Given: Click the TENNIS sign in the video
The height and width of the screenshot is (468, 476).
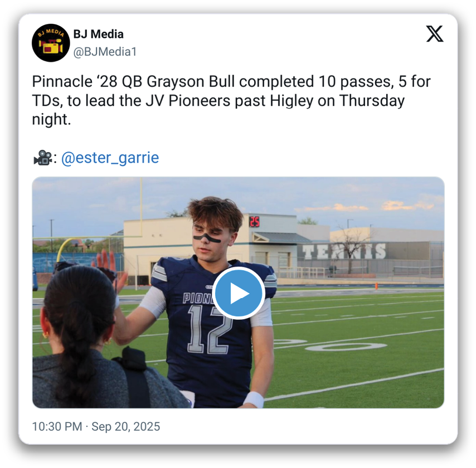Looking at the screenshot, I should (344, 252).
